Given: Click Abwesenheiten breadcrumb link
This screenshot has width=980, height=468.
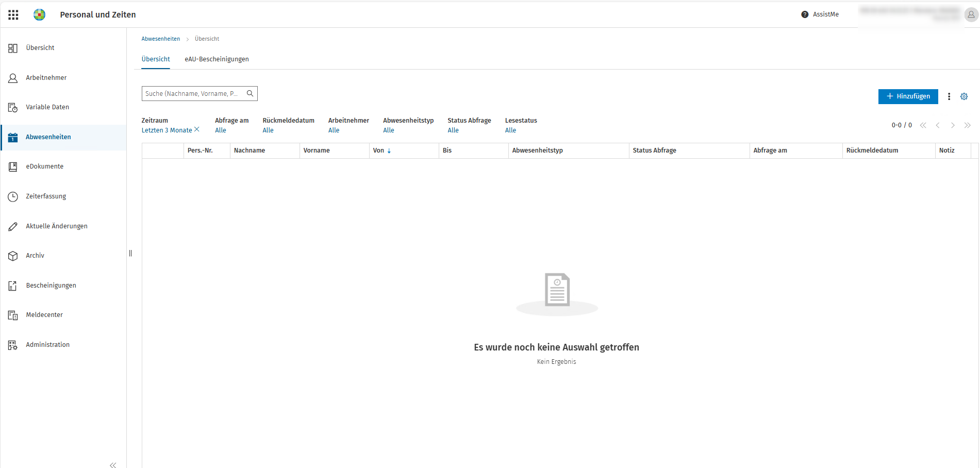Looking at the screenshot, I should point(161,39).
